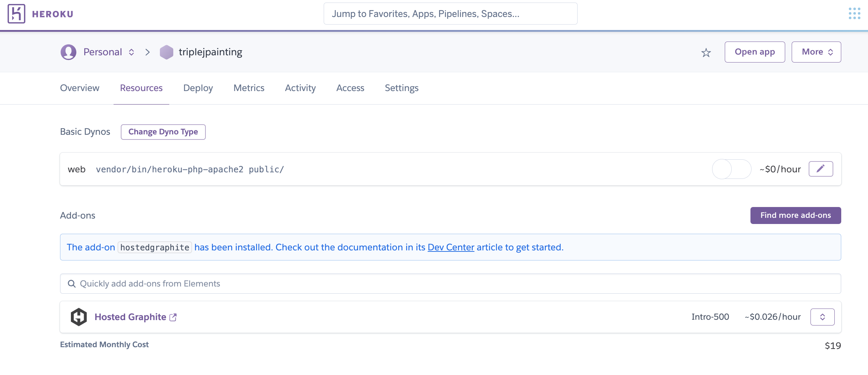
Task: Click the triplejpainting hexagon app icon
Action: pyautogui.click(x=166, y=52)
